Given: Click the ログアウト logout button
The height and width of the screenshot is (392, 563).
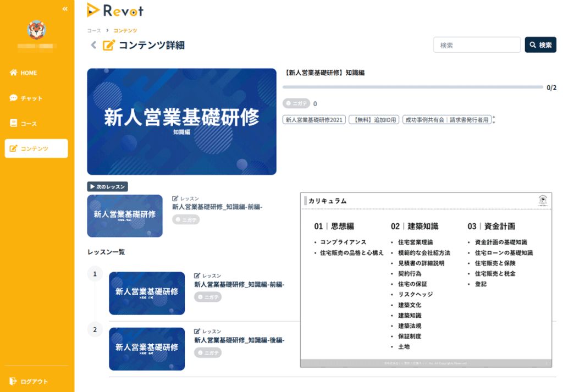Looking at the screenshot, I should pyautogui.click(x=33, y=382).
